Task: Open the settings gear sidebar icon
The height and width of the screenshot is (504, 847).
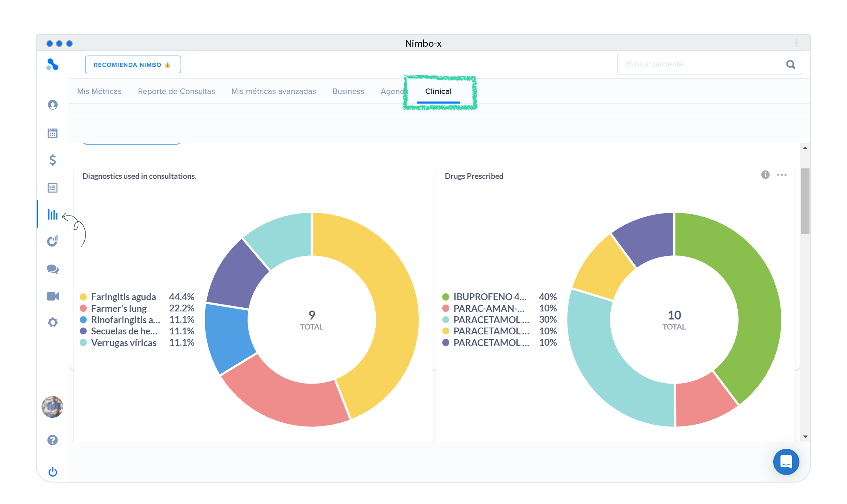Action: (x=52, y=322)
